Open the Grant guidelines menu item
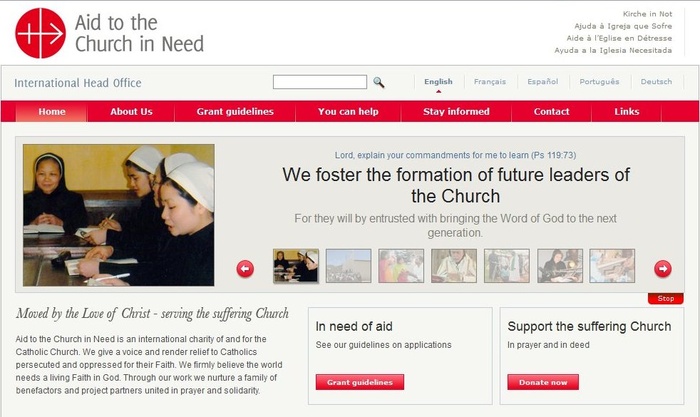The height and width of the screenshot is (417, 700). pos(235,112)
